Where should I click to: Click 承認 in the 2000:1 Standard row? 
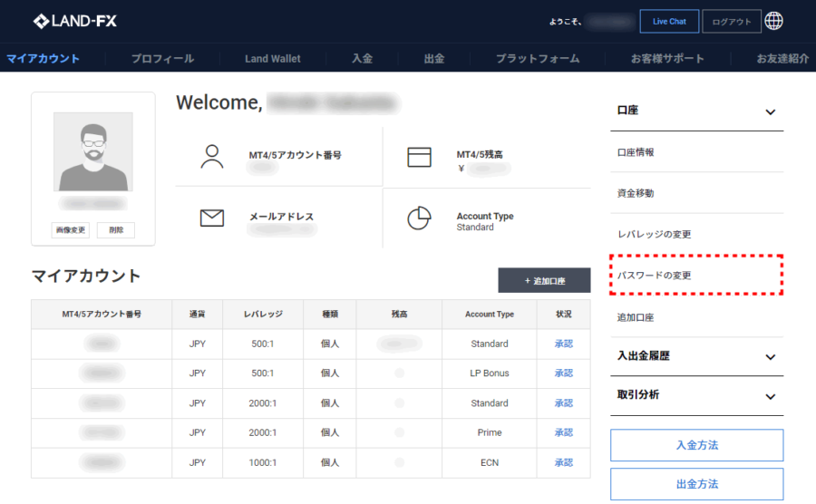coord(564,403)
